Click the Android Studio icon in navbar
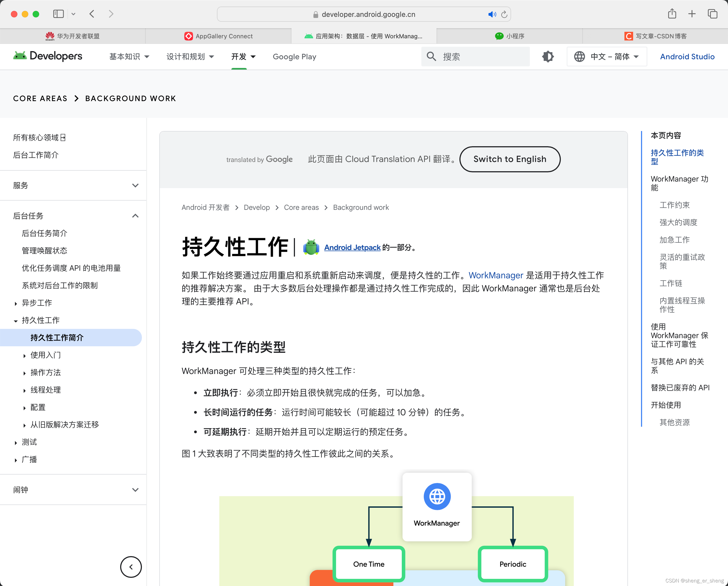 click(x=687, y=56)
